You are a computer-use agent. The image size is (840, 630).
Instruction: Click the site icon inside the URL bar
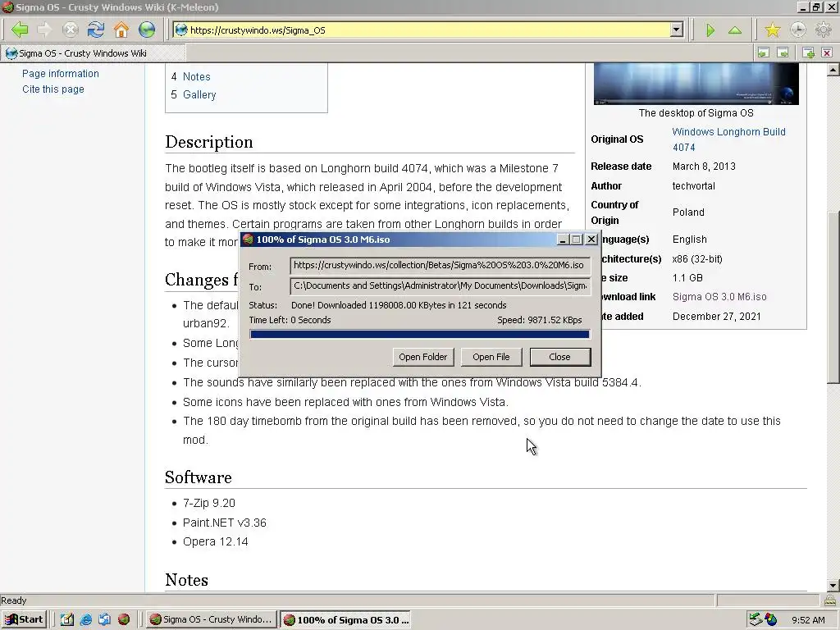coord(181,30)
